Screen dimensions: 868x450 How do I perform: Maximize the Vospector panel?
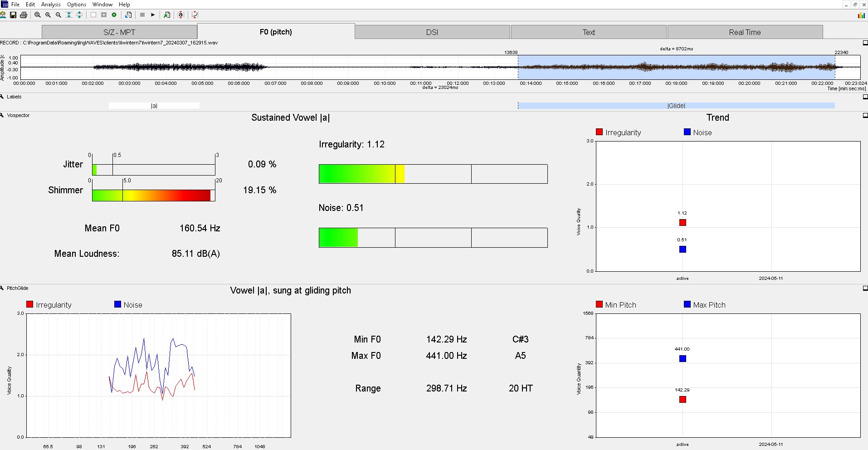pos(865,115)
